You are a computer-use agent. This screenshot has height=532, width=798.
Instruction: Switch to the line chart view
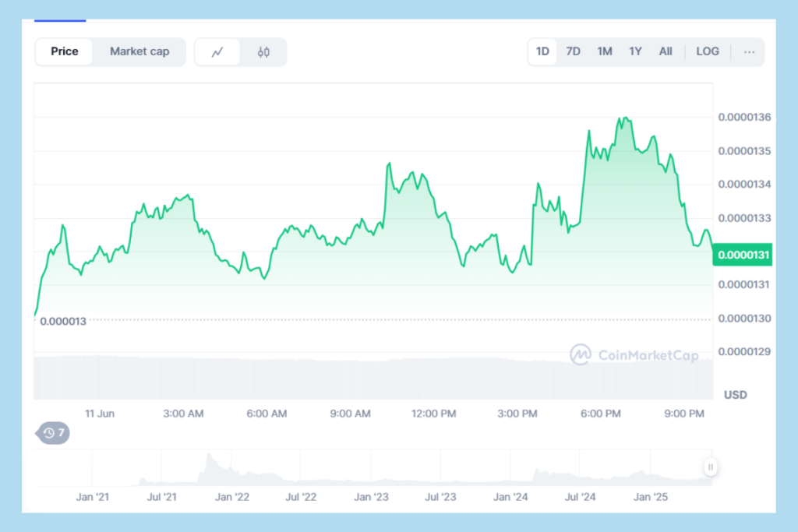click(x=217, y=52)
